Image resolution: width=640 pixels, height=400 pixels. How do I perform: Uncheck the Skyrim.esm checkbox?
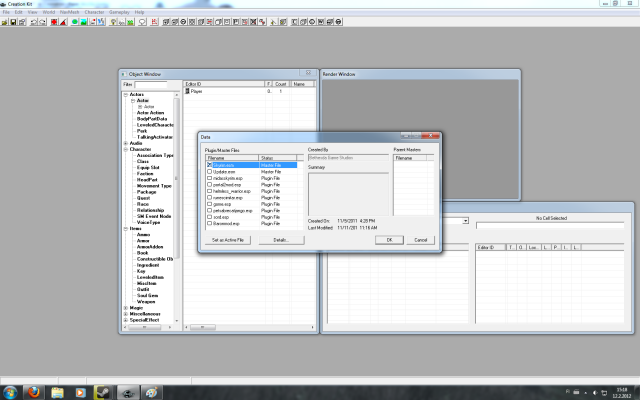(209, 164)
